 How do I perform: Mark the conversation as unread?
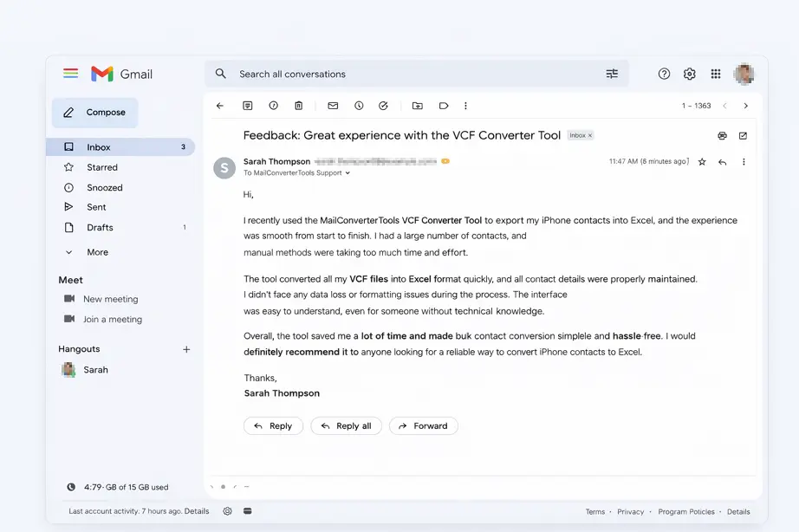333,105
